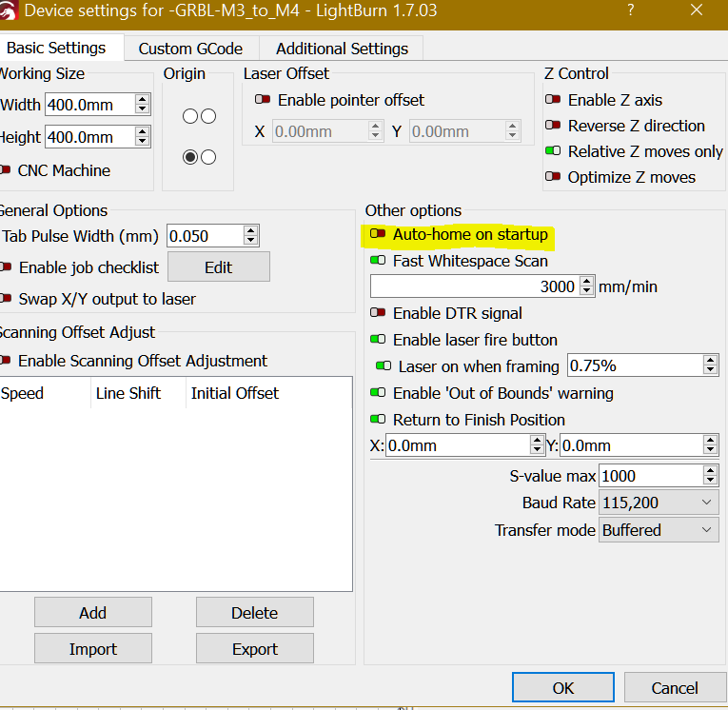The height and width of the screenshot is (710, 728).
Task: Open the Baud Rate dropdown
Action: pyautogui.click(x=659, y=503)
